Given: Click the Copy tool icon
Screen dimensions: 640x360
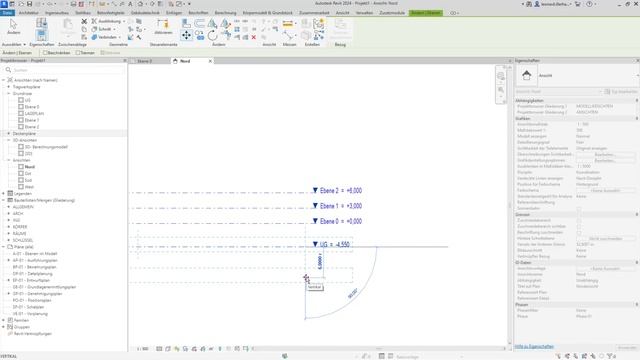Looking at the screenshot, I should [200, 36].
